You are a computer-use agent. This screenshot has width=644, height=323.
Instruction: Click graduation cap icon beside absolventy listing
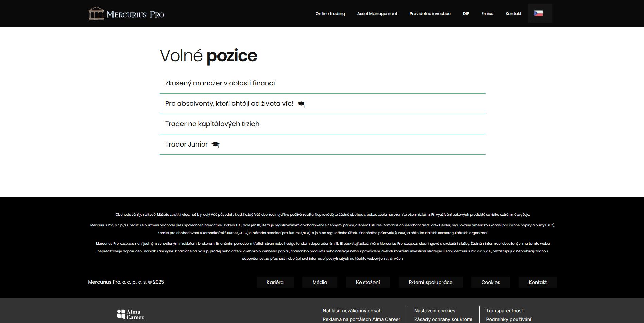click(301, 104)
